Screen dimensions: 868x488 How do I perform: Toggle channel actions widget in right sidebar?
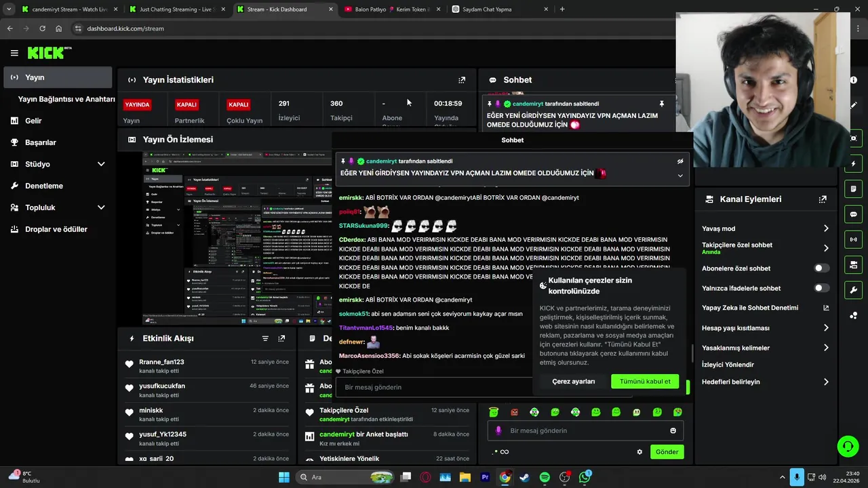pos(853,264)
